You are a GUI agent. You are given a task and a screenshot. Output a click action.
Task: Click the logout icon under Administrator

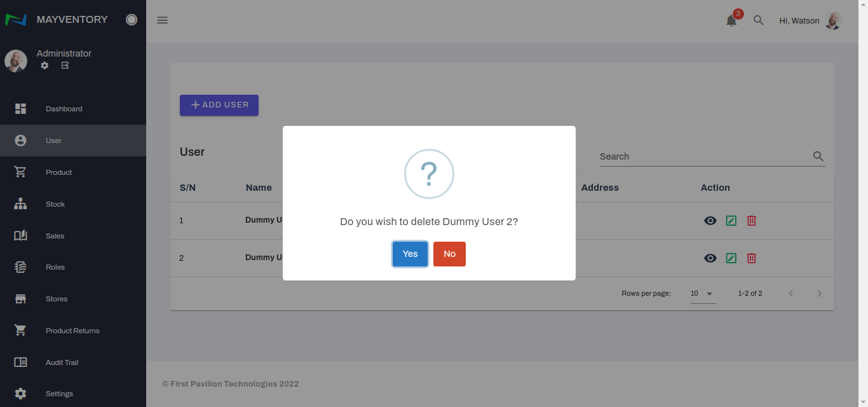(65, 66)
